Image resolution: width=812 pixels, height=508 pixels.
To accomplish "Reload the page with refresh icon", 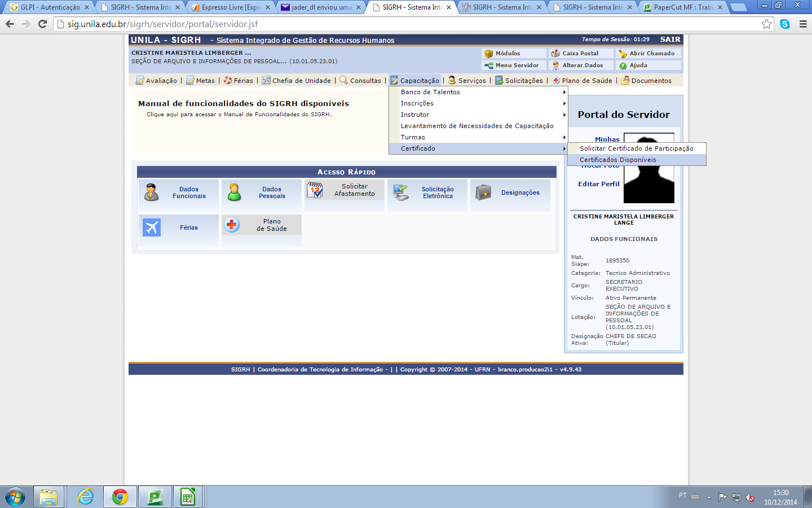I will coord(42,24).
